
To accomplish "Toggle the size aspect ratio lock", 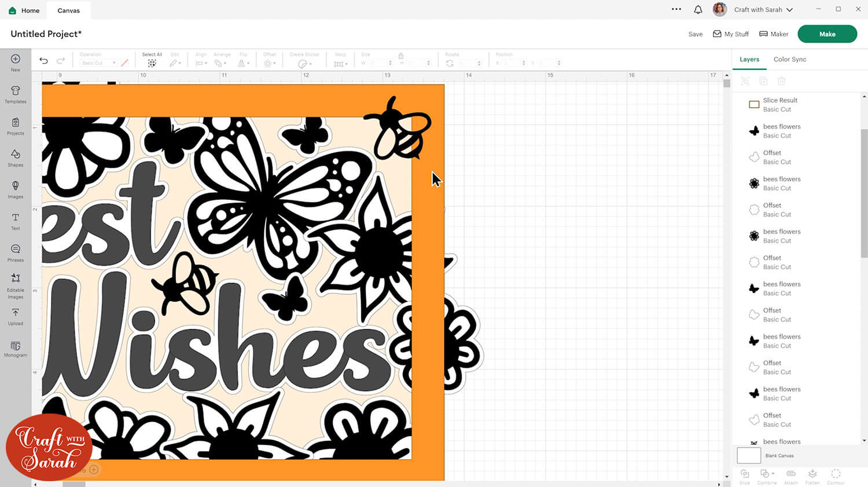I will 400,56.
